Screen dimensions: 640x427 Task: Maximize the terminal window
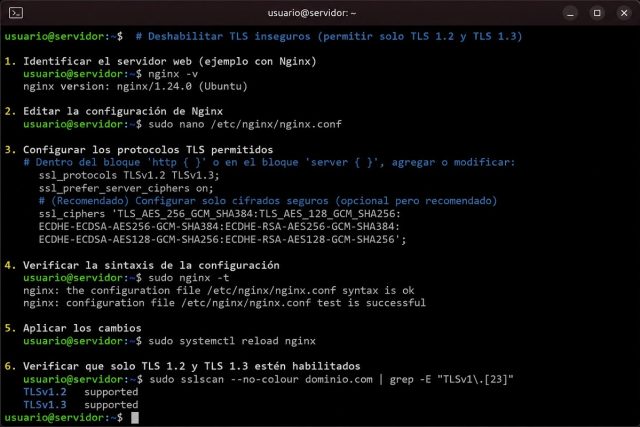597,13
